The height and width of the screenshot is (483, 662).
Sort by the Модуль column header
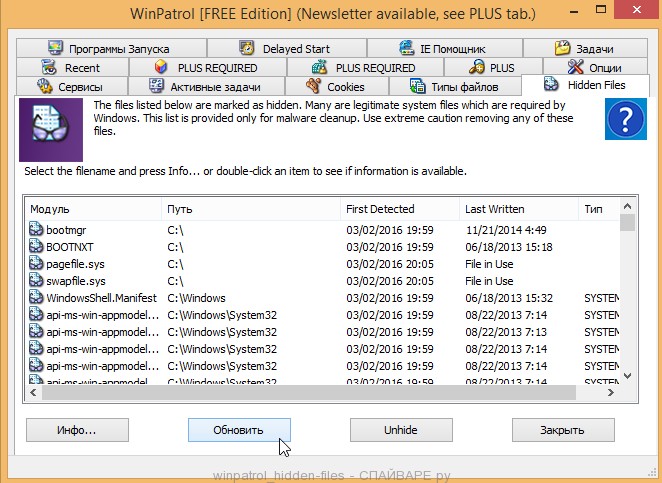click(x=93, y=209)
